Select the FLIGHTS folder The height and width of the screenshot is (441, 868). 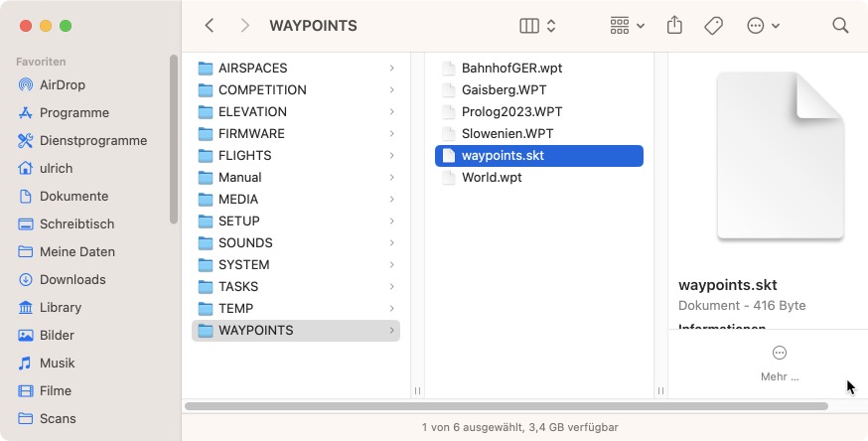[x=244, y=156]
